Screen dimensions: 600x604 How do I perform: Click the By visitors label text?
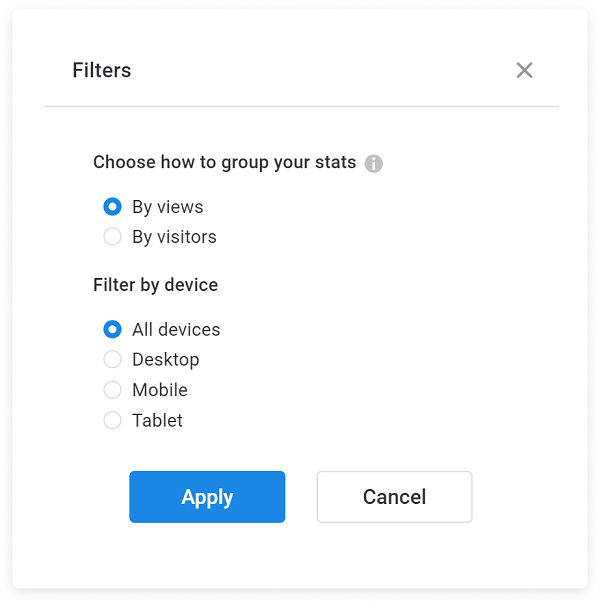(x=174, y=237)
